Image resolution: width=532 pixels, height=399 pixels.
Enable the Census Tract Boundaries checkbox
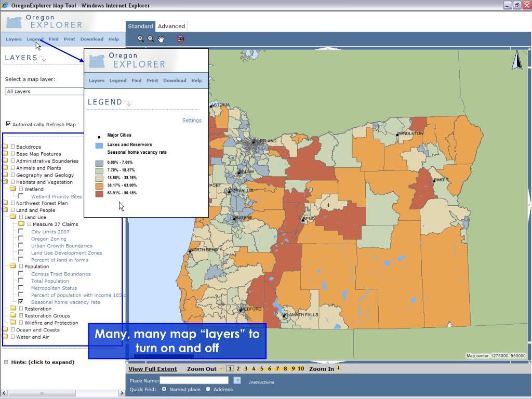pos(21,273)
